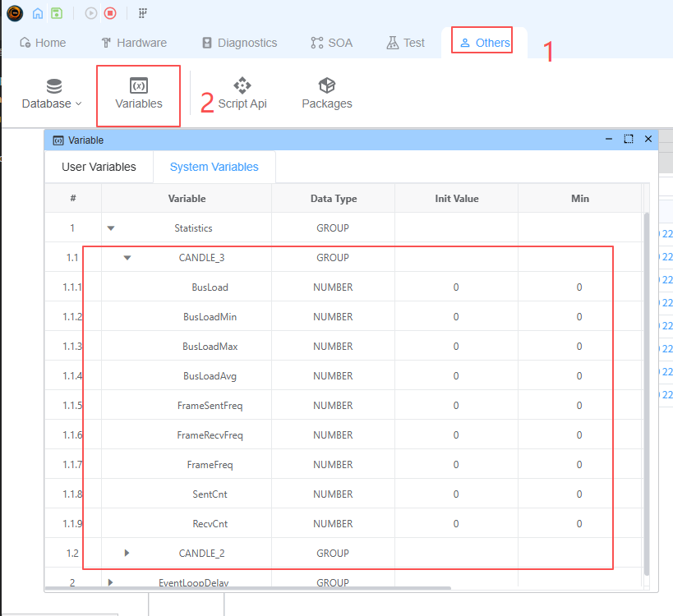Open the Test ribbon tab
Image resolution: width=673 pixels, height=616 pixels.
click(x=406, y=43)
